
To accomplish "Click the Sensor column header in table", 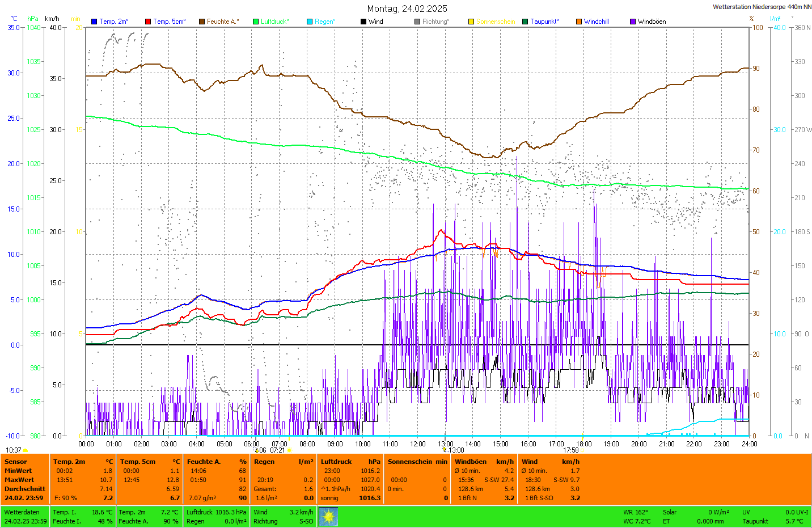I will click(x=16, y=462).
